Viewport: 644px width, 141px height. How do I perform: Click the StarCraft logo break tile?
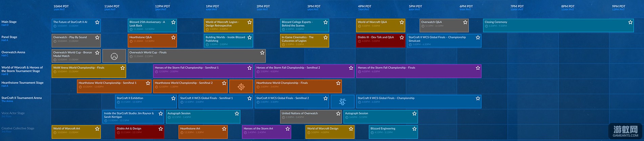point(343,102)
